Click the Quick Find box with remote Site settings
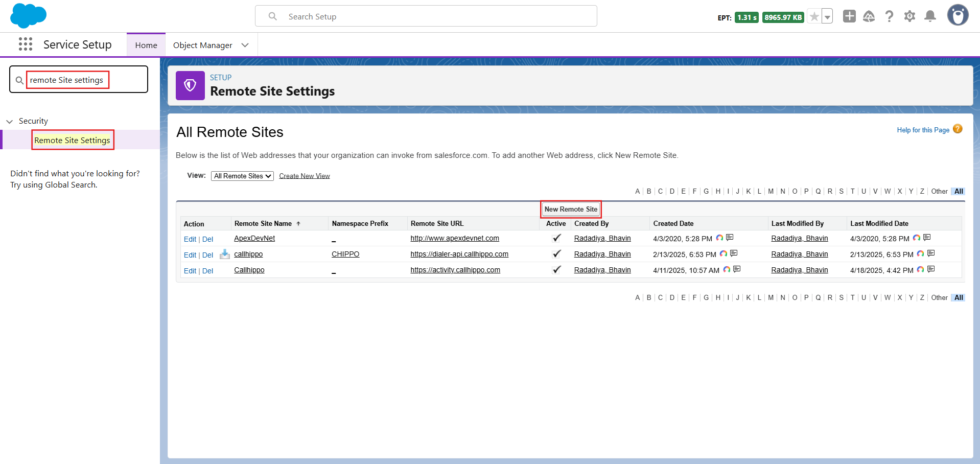980x464 pixels. tap(79, 79)
